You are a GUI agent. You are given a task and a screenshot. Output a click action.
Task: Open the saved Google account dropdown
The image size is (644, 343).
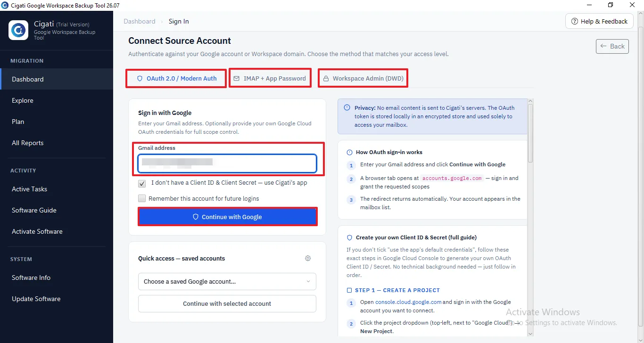click(x=227, y=281)
